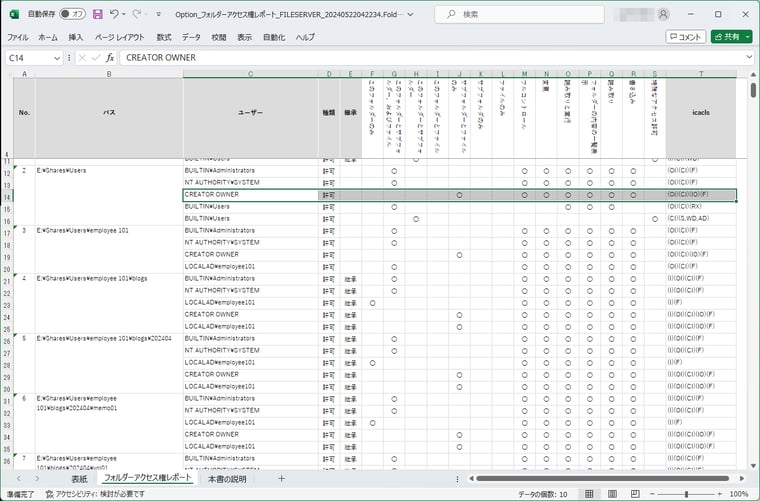Select the フォルダーアクセス権レポート sheet tab
The image size is (760, 501).
pyautogui.click(x=148, y=478)
